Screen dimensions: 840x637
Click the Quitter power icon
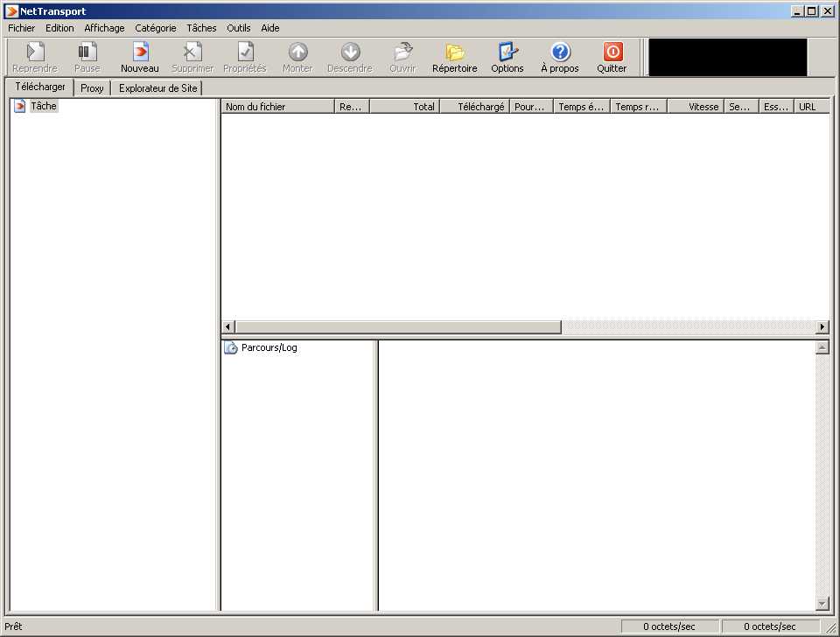[x=612, y=52]
